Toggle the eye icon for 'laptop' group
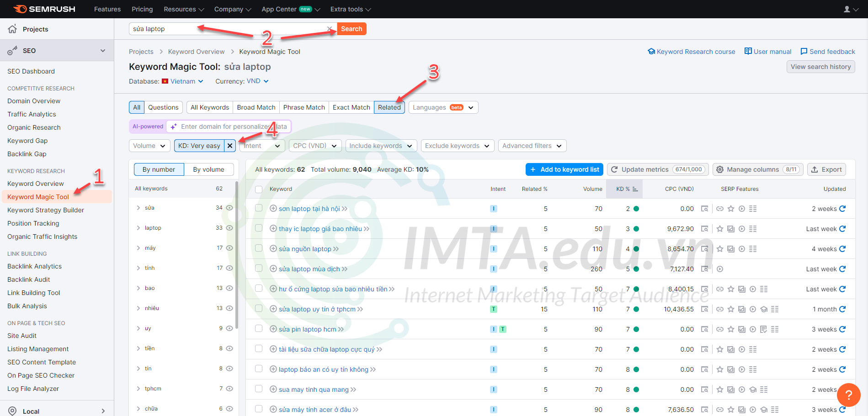The height and width of the screenshot is (416, 868). 229,228
